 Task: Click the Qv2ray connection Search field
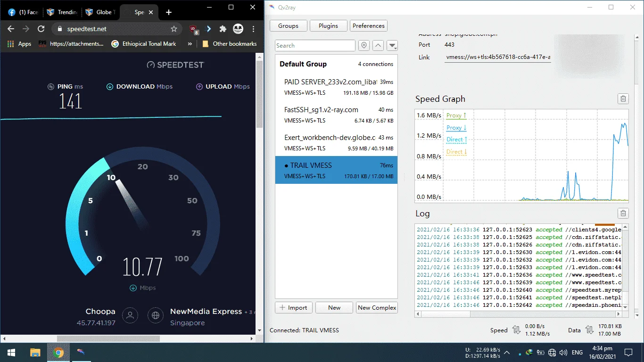tap(315, 45)
